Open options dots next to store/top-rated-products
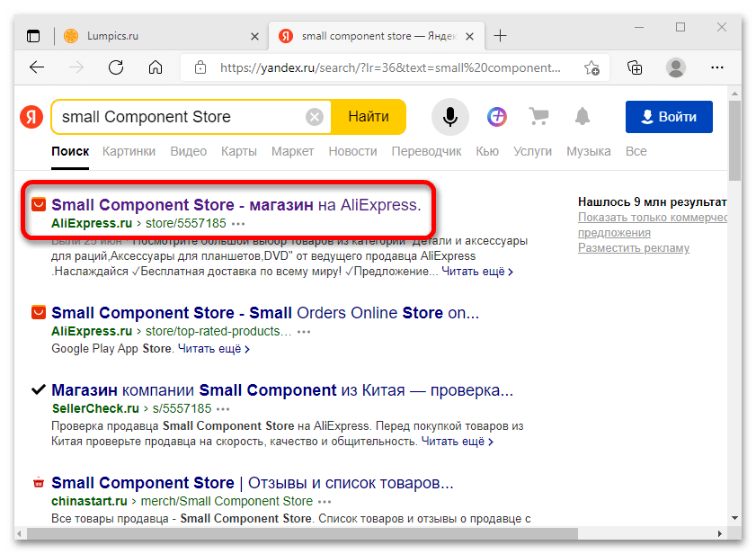 [304, 332]
